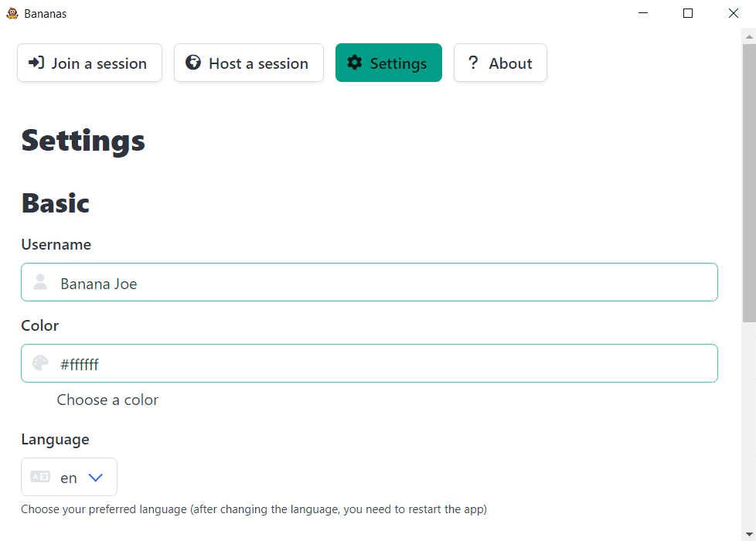Click the gear icon on Settings tab
756x541 pixels.
[354, 63]
